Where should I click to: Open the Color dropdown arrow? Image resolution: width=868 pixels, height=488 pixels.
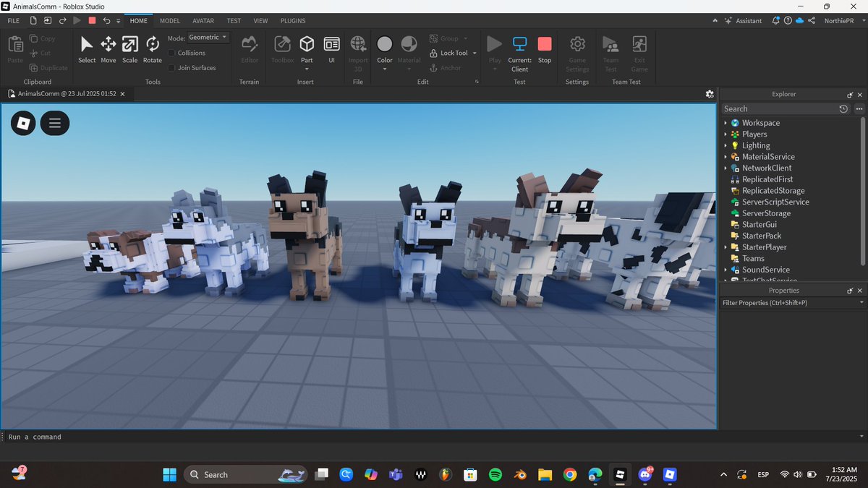tap(385, 69)
